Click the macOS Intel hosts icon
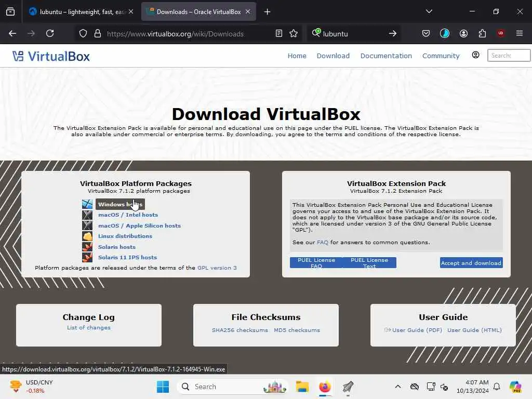 [x=87, y=215]
